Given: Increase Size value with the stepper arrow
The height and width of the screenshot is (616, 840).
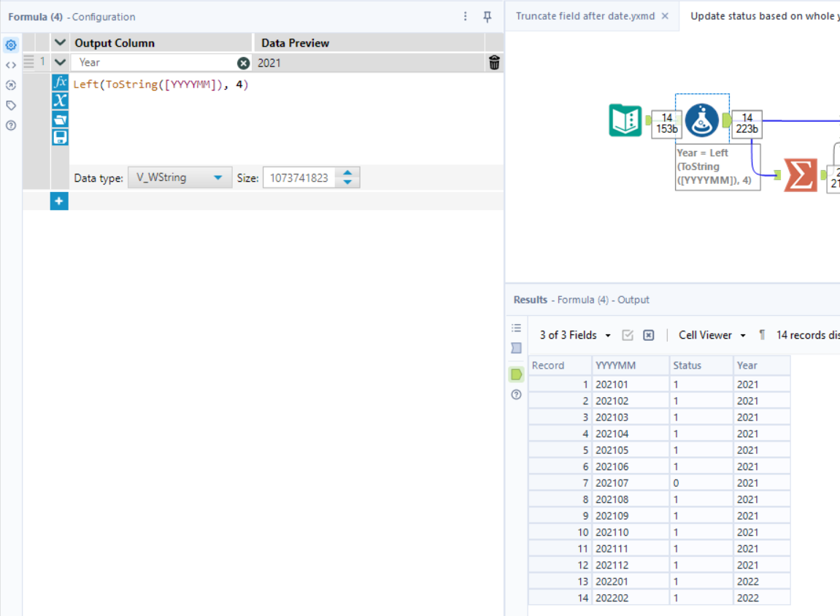Looking at the screenshot, I should (347, 173).
